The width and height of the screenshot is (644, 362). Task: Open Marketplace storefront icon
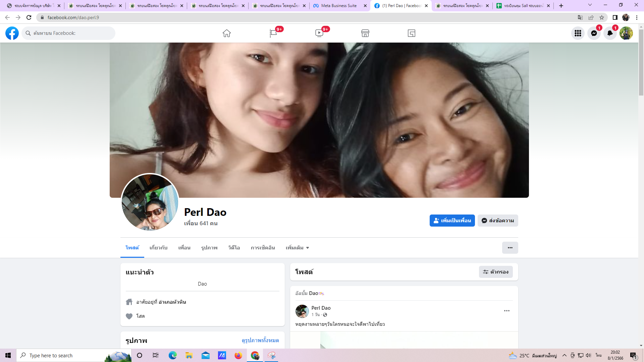pyautogui.click(x=365, y=33)
